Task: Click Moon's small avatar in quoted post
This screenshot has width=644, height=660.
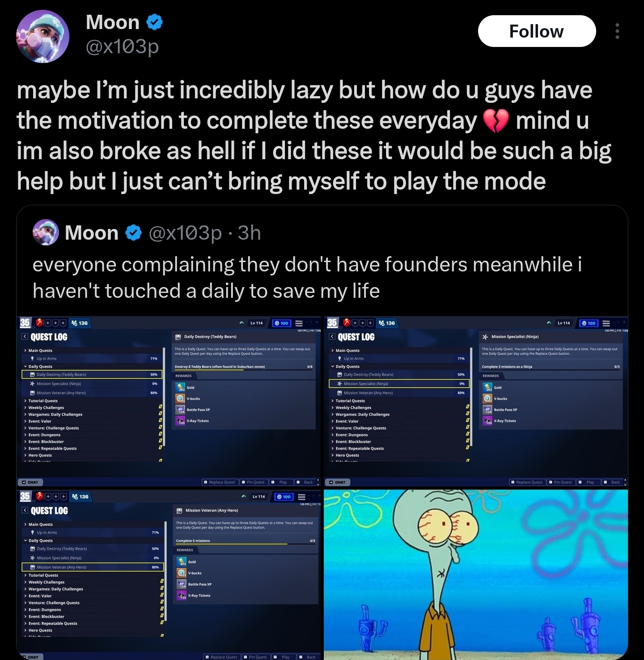Action: click(x=46, y=233)
